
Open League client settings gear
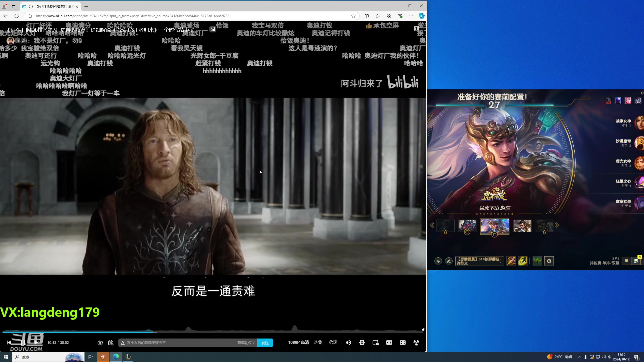pyautogui.click(x=642, y=93)
